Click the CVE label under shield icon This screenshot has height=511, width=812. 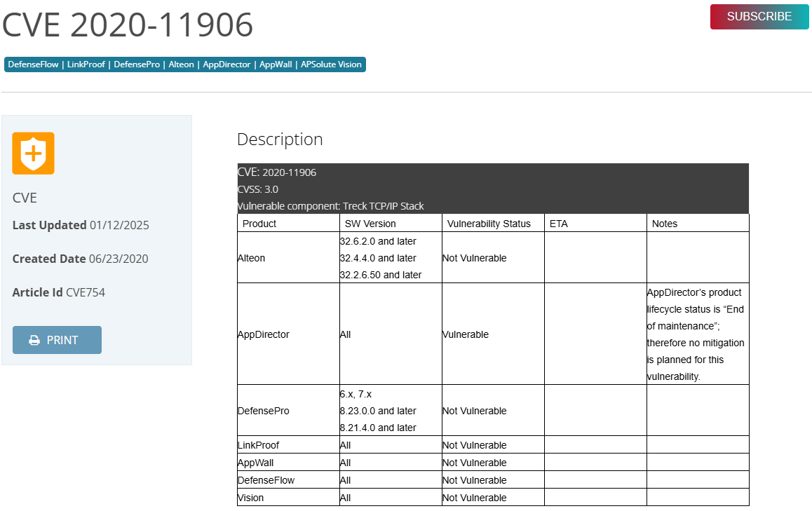pos(25,198)
